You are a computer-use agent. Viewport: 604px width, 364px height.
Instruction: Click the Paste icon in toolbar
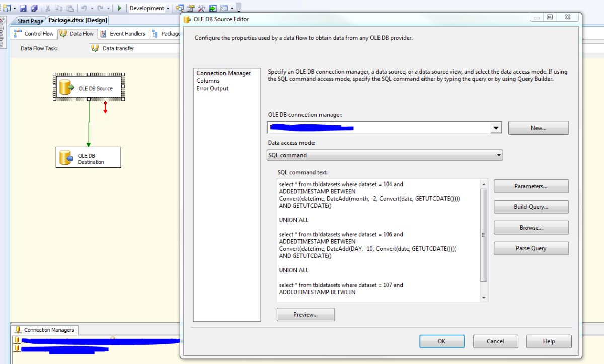(70, 8)
